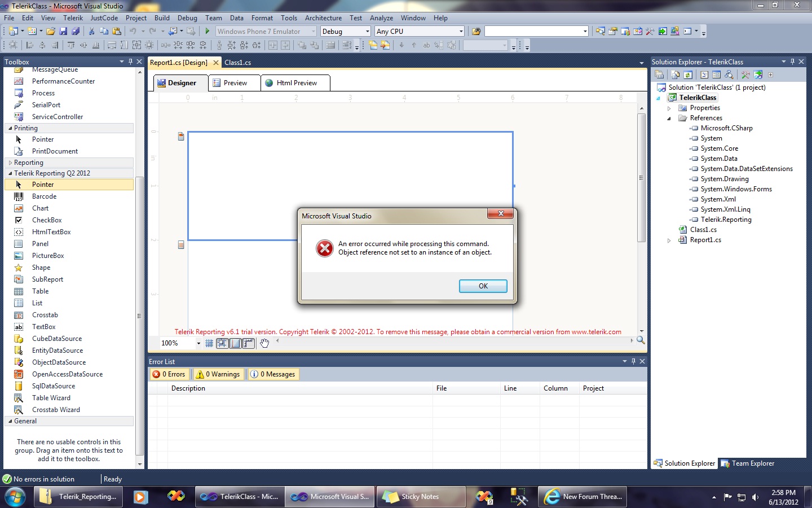The height and width of the screenshot is (508, 812).
Task: Close the Microsoft Visual Studio error dialog
Action: pyautogui.click(x=500, y=213)
